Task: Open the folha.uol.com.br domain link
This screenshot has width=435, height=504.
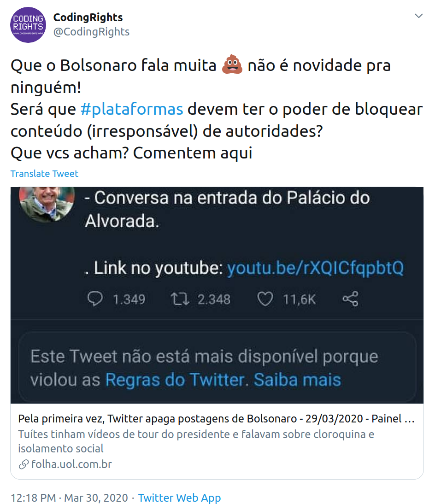Action: coord(71,464)
